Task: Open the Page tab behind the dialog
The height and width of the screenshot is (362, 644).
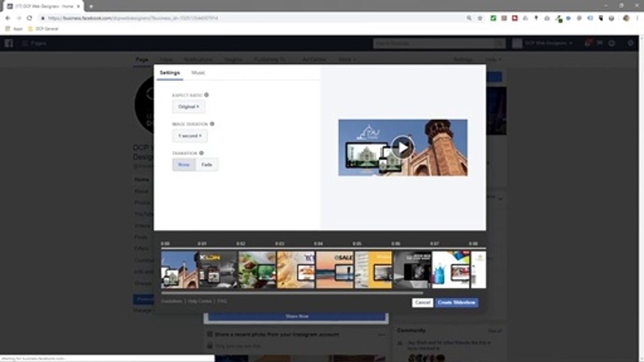Action: tap(142, 59)
